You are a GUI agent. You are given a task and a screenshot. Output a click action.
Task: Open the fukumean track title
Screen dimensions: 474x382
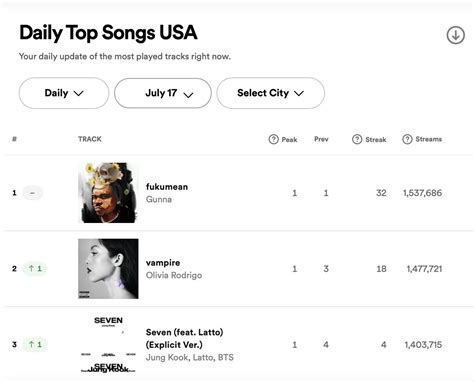(x=167, y=187)
